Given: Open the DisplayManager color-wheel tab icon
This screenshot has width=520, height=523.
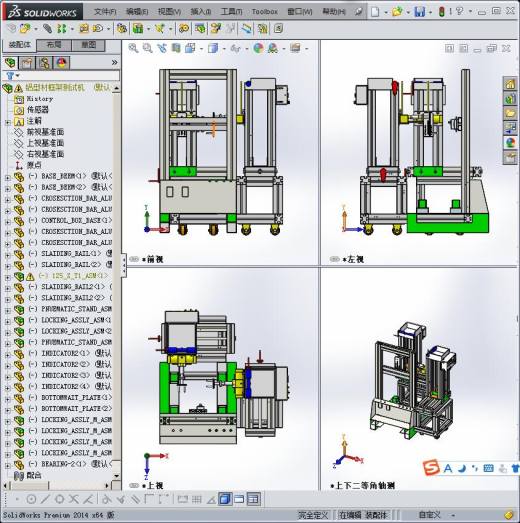Looking at the screenshot, I should pos(62,63).
